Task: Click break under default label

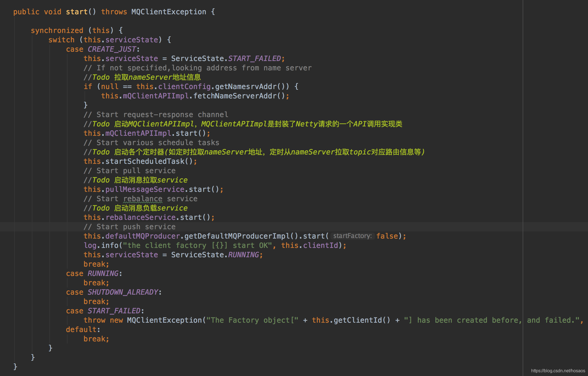Action: (96, 339)
